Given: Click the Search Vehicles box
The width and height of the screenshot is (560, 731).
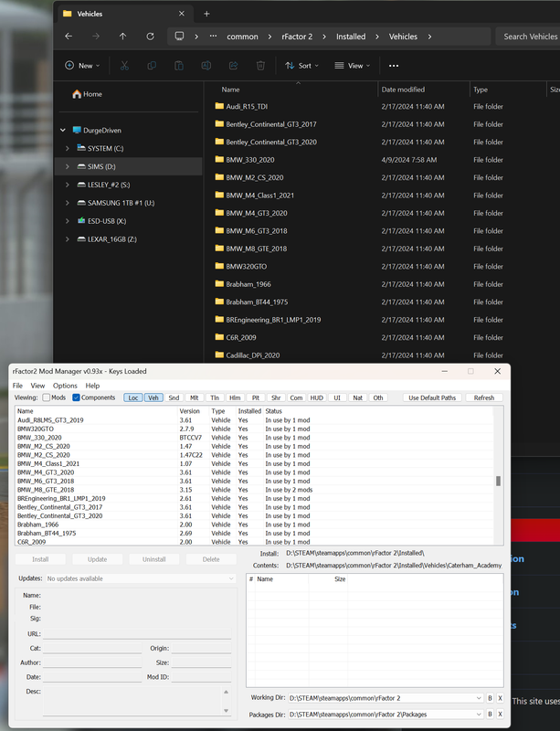Looking at the screenshot, I should [x=528, y=37].
